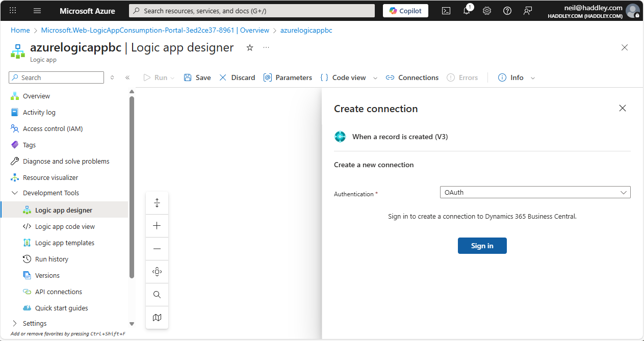Zoom in on the designer canvas
This screenshot has width=644, height=341.
[157, 226]
